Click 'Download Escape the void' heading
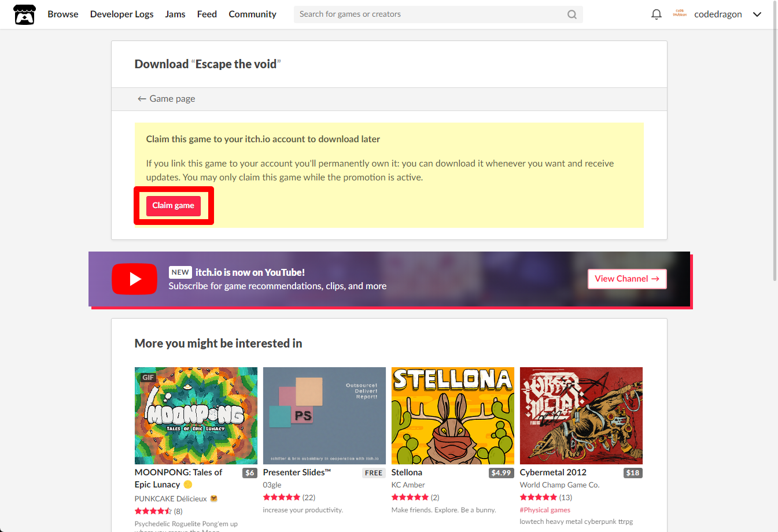 tap(208, 64)
